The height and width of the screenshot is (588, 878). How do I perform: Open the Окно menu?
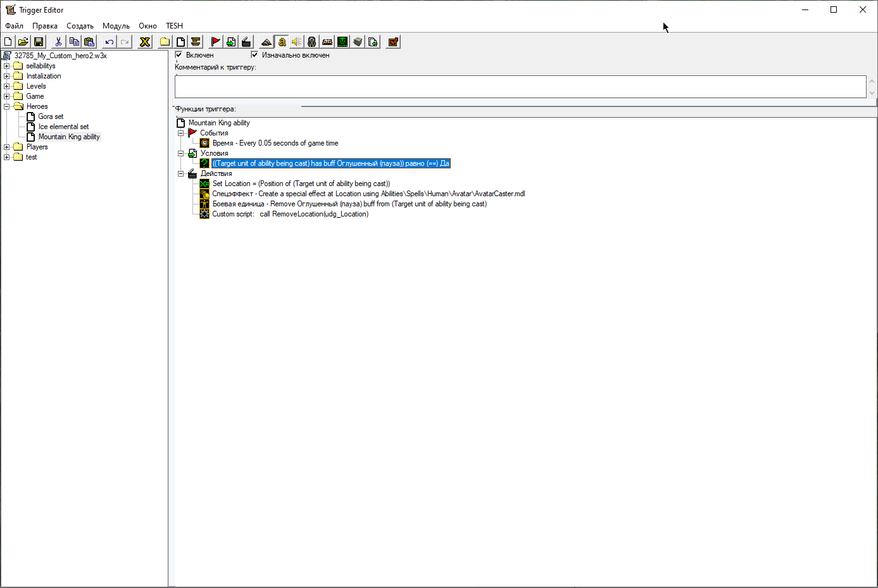pyautogui.click(x=147, y=26)
